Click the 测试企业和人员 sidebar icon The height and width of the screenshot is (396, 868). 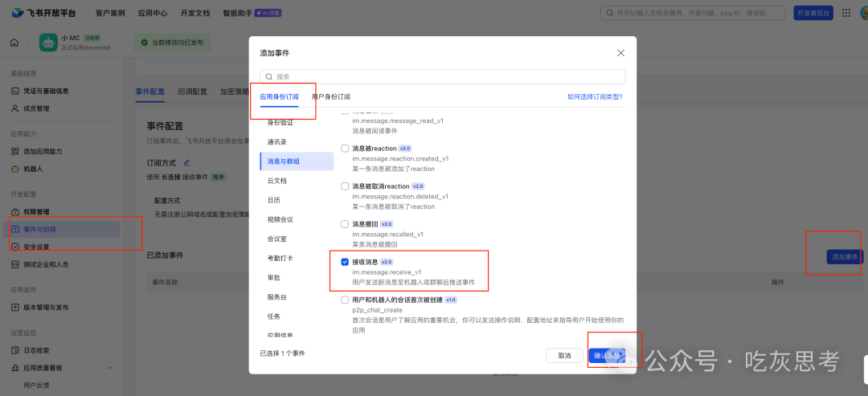point(15,264)
